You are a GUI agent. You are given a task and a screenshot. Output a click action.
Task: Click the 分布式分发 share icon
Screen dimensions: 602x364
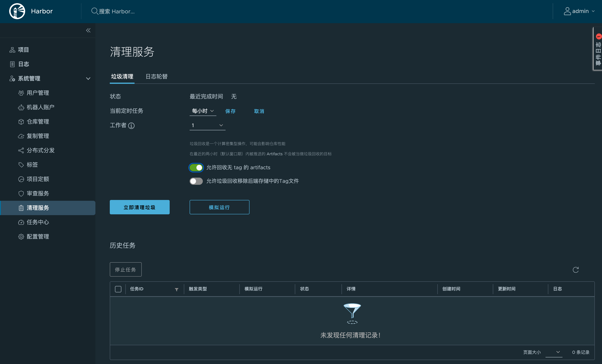click(21, 150)
